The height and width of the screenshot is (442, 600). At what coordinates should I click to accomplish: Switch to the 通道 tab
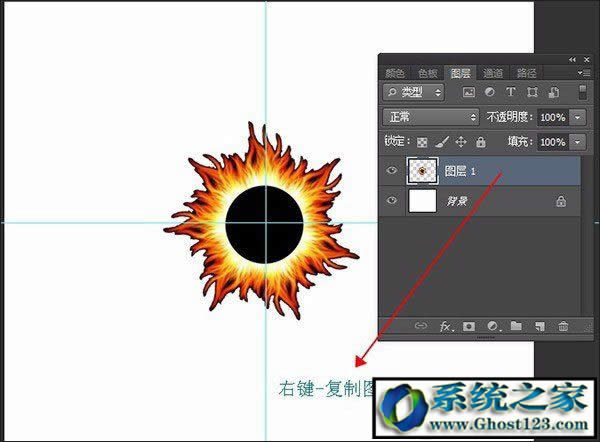coord(493,73)
